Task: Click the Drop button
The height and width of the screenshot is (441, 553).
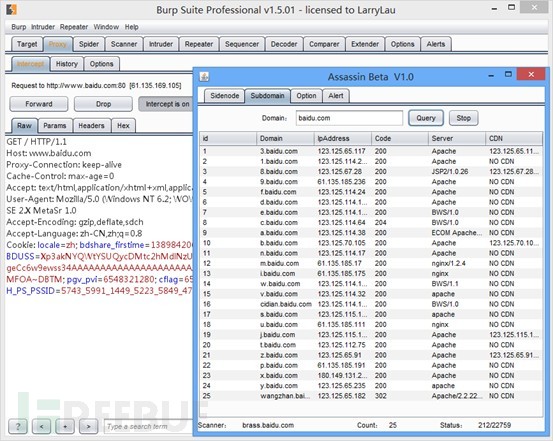Action: point(103,104)
